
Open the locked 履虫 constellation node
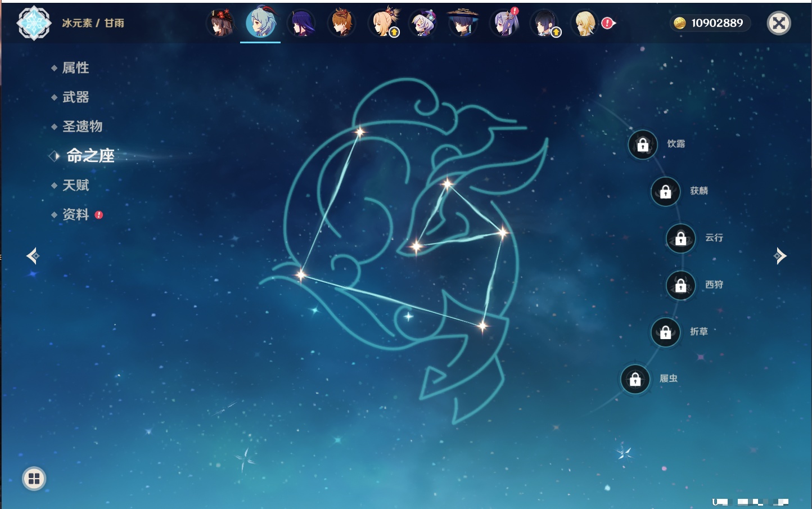tap(635, 379)
